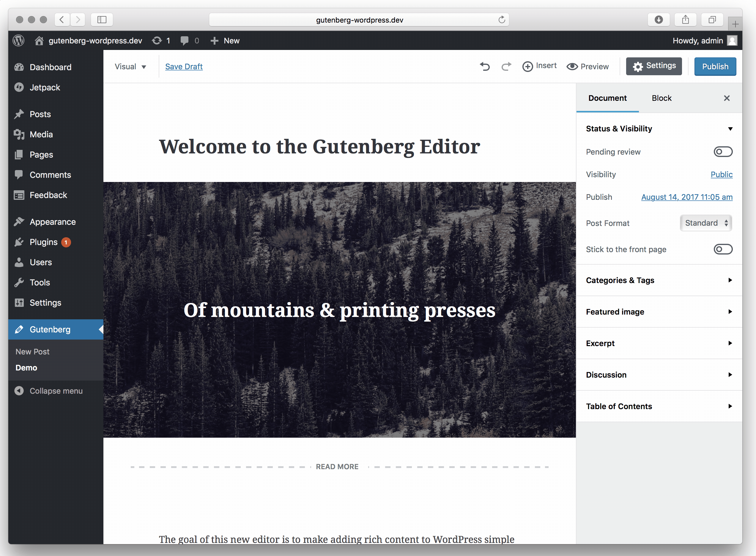Open the comments bubble icon in admin bar
The image size is (756, 556).
(184, 41)
